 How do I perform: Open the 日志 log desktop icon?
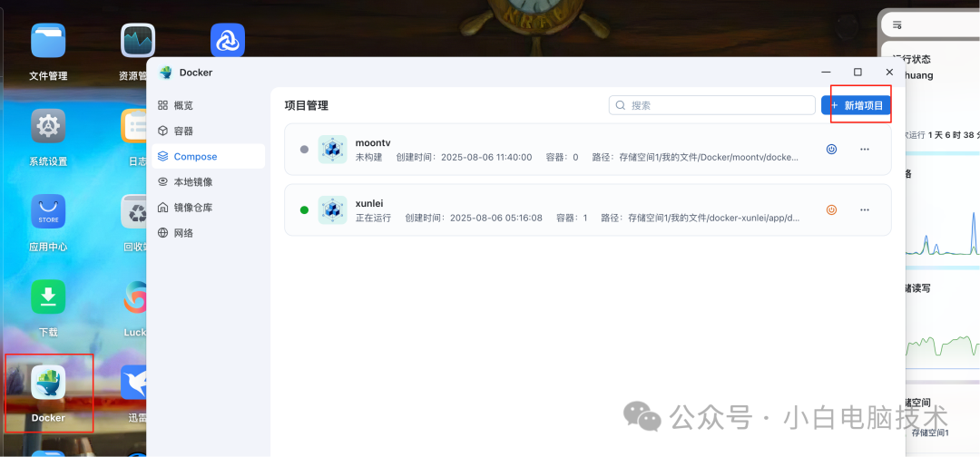pyautogui.click(x=133, y=126)
